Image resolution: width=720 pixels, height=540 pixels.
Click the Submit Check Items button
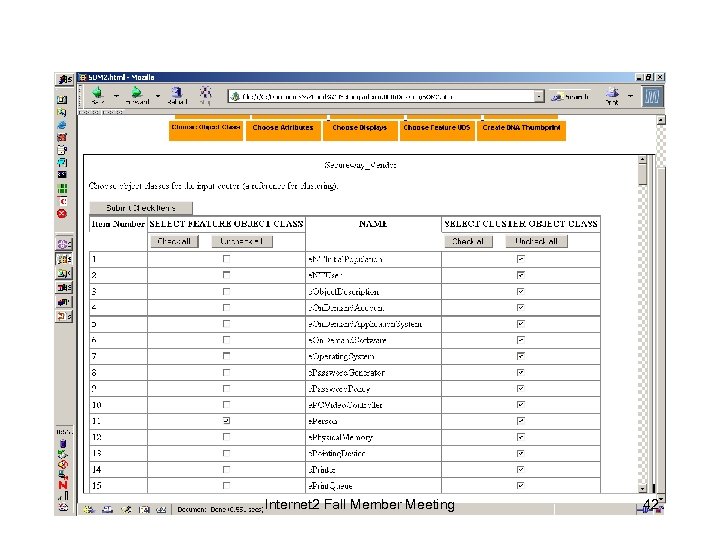(x=141, y=208)
